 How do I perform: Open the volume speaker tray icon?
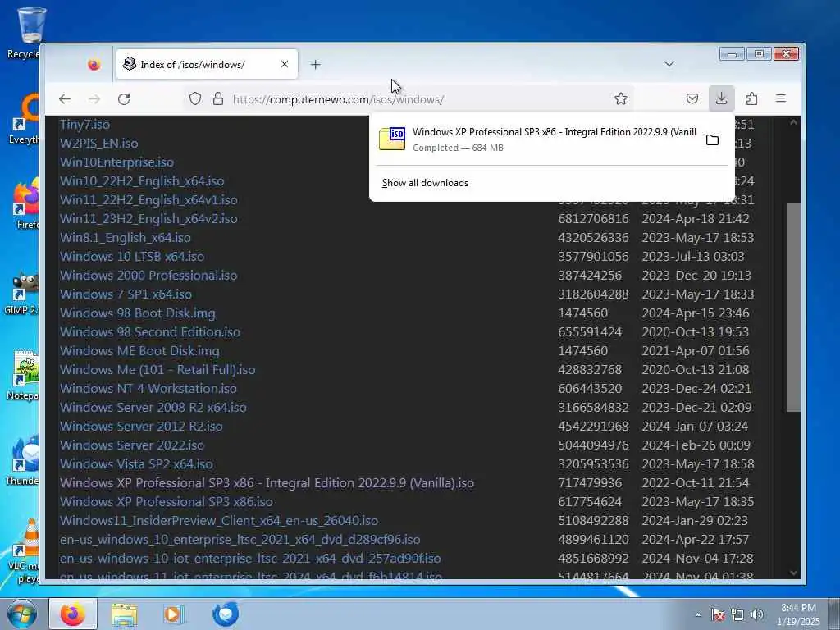click(756, 615)
